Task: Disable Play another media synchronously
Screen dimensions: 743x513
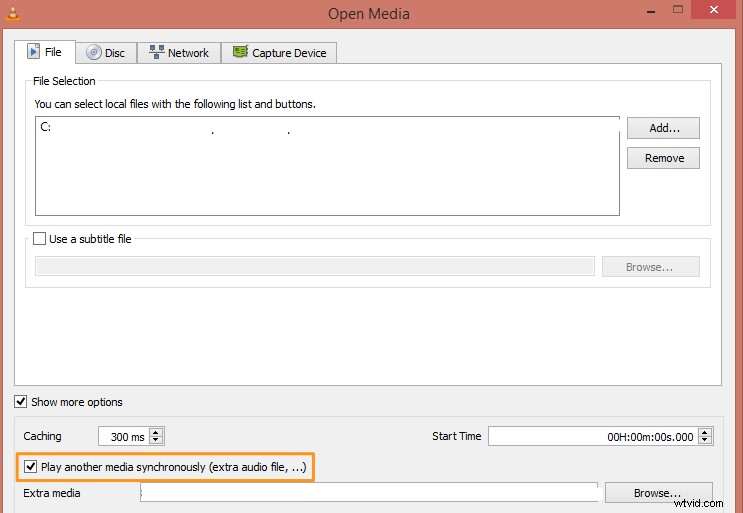Action: point(31,467)
